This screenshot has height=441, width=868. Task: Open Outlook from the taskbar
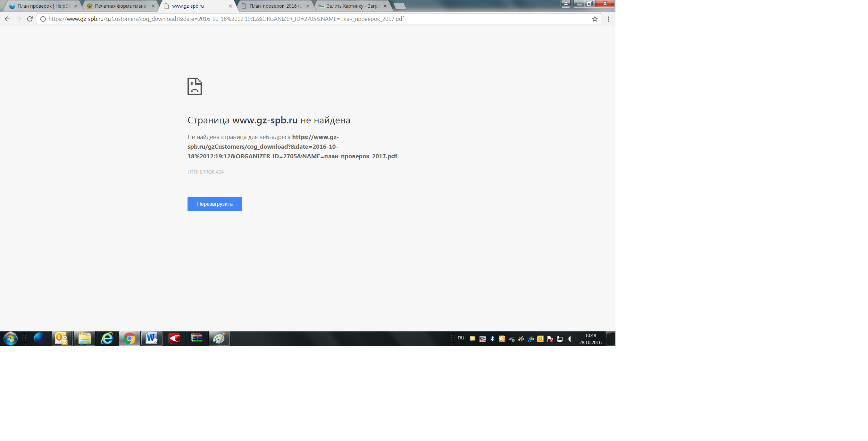pyautogui.click(x=61, y=338)
